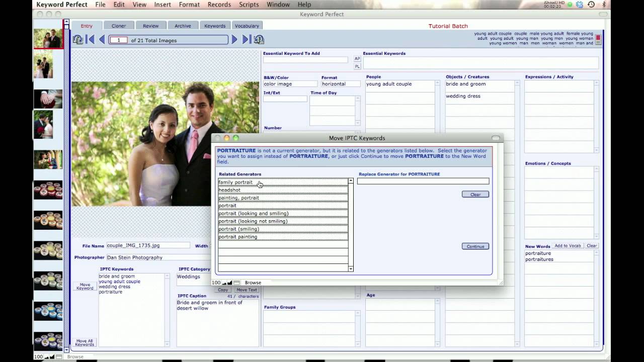Click 'wedding dress' in Objects / Creatures
The height and width of the screenshot is (362, 644).
[463, 96]
